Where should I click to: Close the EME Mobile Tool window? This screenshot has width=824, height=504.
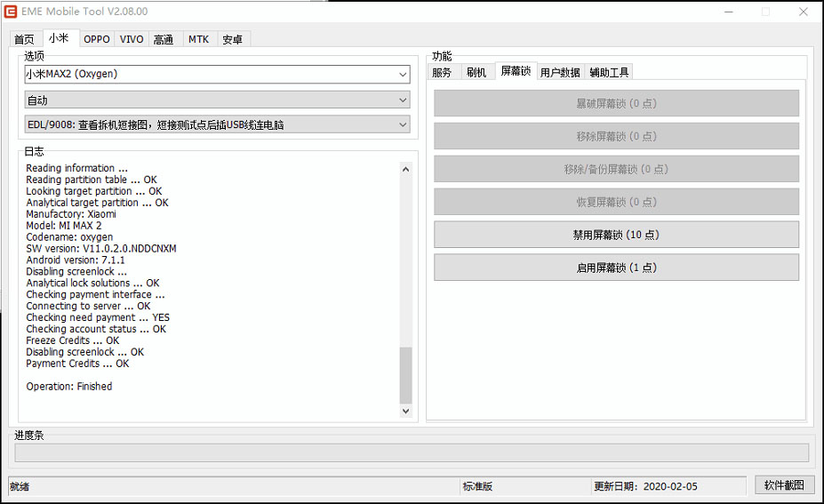[803, 12]
